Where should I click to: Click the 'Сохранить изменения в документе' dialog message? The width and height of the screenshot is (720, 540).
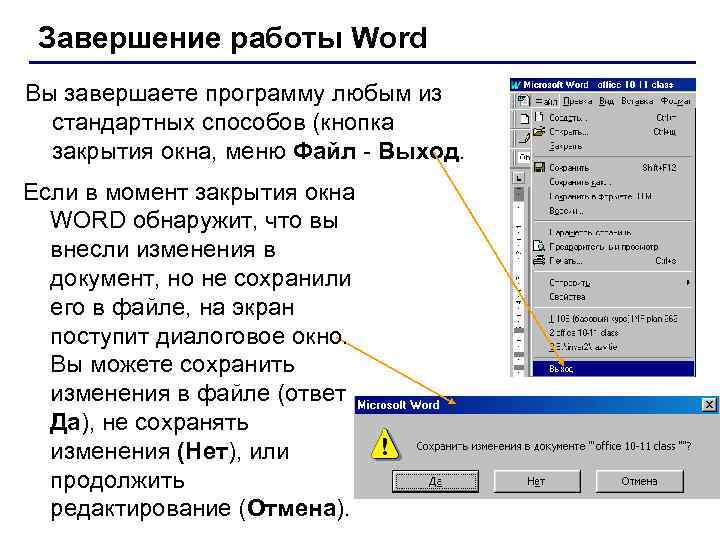[554, 446]
